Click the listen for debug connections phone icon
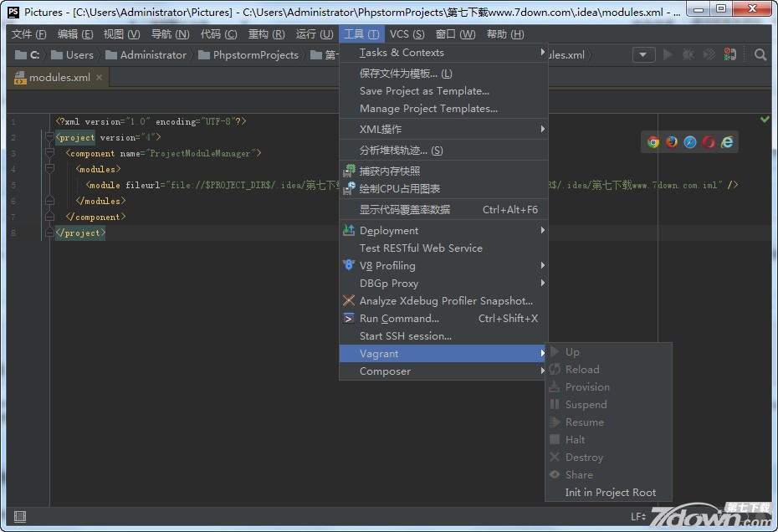Image resolution: width=778 pixels, height=532 pixels. [x=730, y=54]
